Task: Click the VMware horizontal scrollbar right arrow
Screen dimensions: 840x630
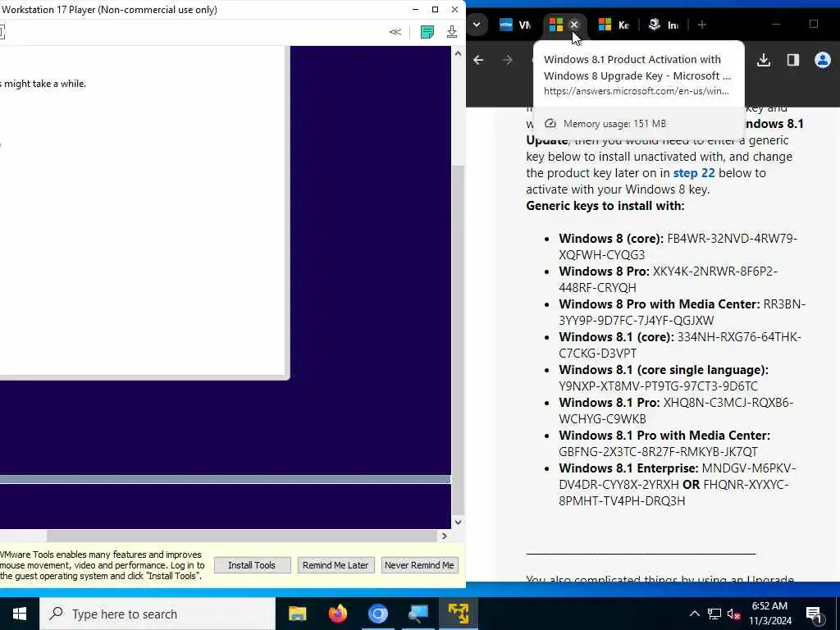Action: (x=444, y=536)
